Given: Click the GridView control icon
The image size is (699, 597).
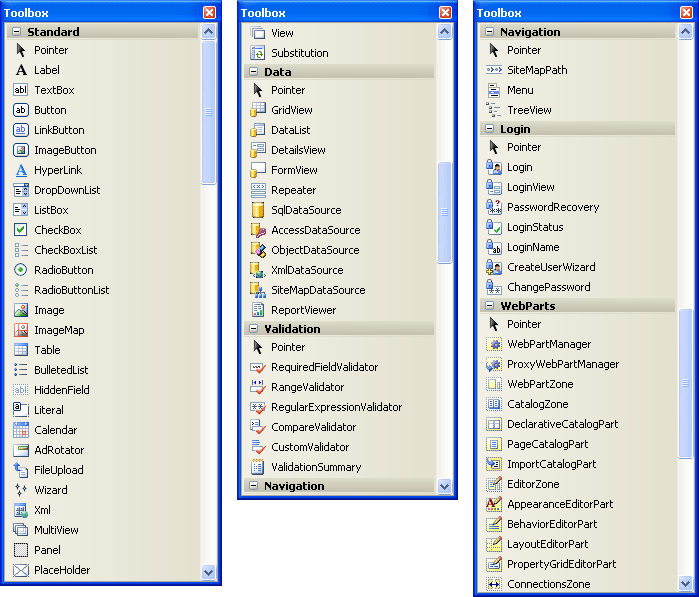Looking at the screenshot, I should pyautogui.click(x=258, y=110).
